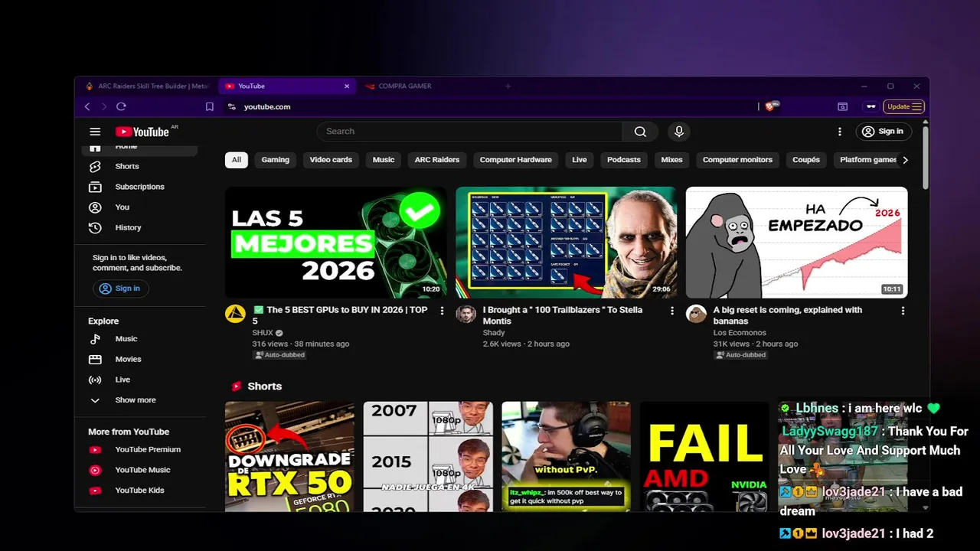Select the Computer monitors filter chip
Image resolution: width=980 pixels, height=551 pixels.
(737, 160)
